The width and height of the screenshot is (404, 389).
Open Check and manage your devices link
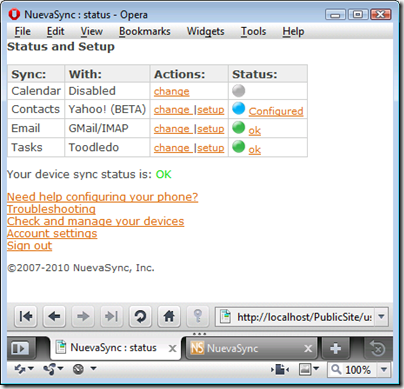pos(96,221)
